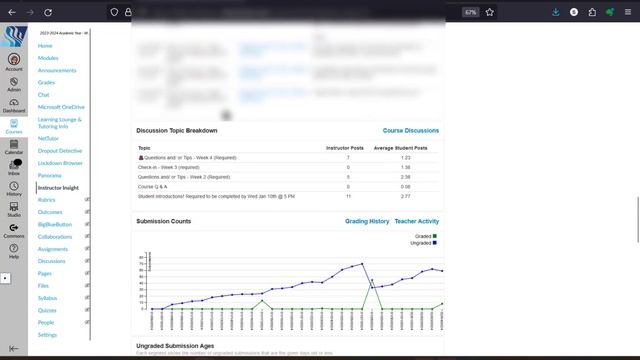Open Dropout Detective course link
Image resolution: width=640 pixels, height=360 pixels.
tap(60, 151)
